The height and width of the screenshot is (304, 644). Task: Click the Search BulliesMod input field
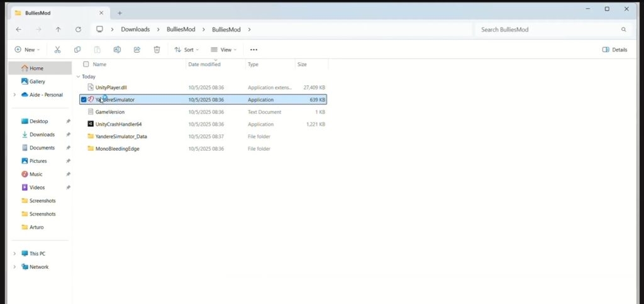point(547,30)
